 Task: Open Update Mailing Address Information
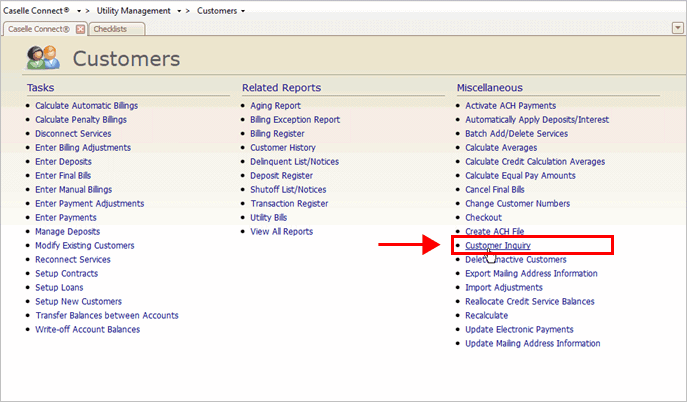pos(532,343)
